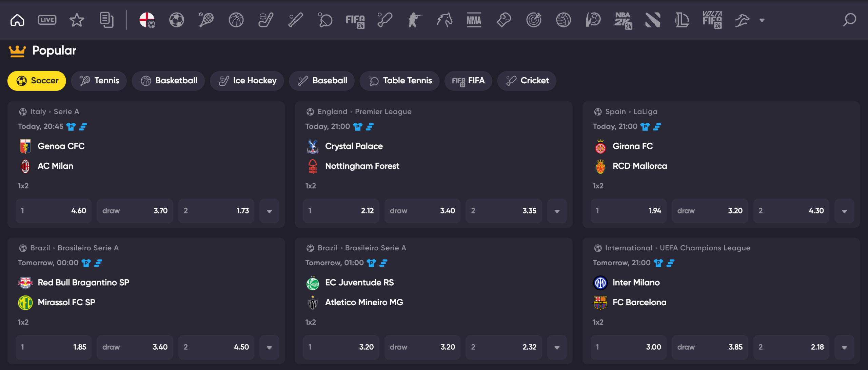Open the LIVE events section
868x370 pixels.
(x=47, y=20)
